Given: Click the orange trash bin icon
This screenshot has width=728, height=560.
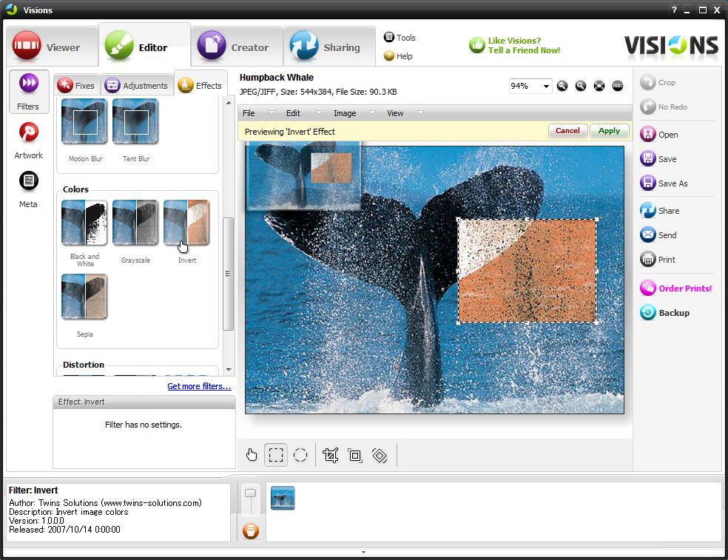Looking at the screenshot, I should [251, 530].
